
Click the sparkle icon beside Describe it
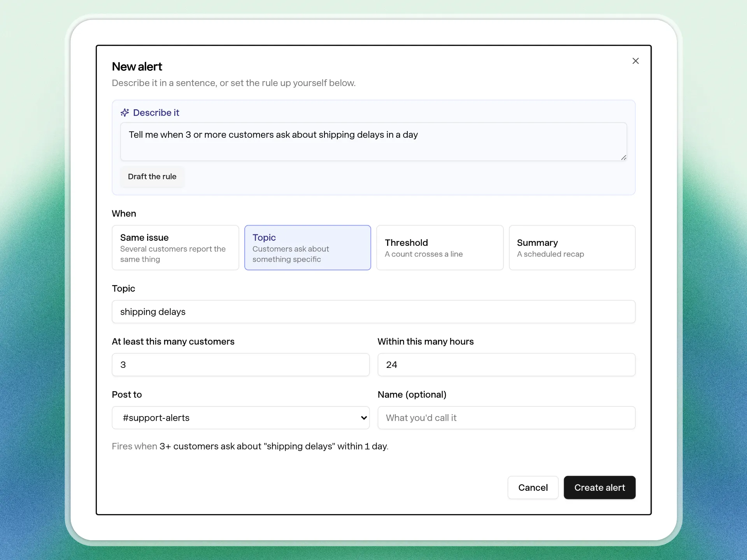tap(124, 113)
